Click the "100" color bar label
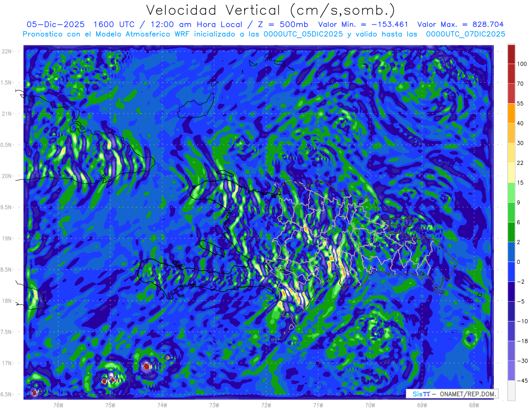532x411 pixels. tap(522, 64)
